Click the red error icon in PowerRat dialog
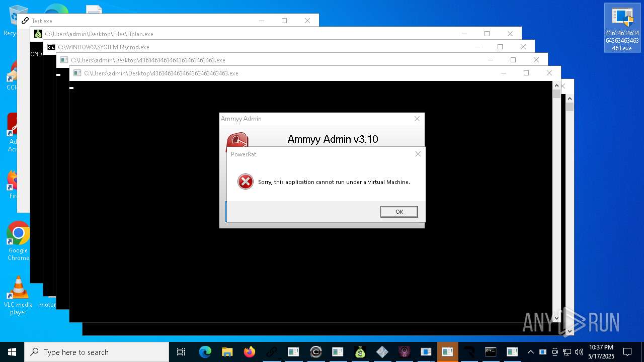The image size is (644, 362). point(246,182)
